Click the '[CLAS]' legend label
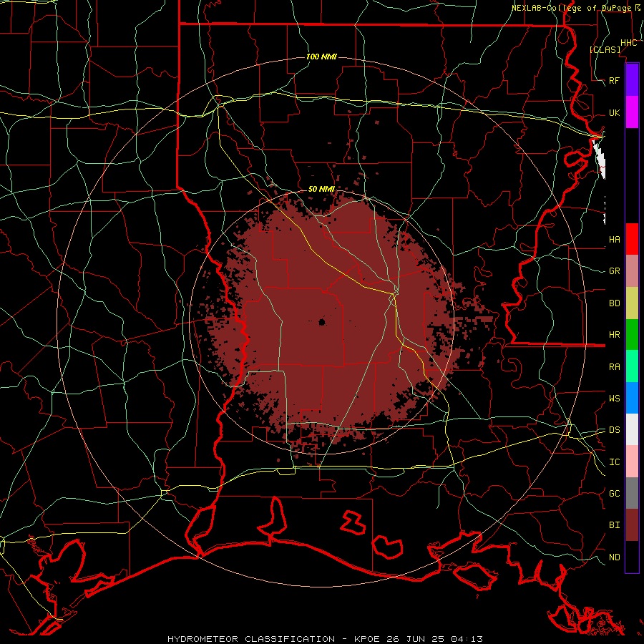 tap(605, 49)
